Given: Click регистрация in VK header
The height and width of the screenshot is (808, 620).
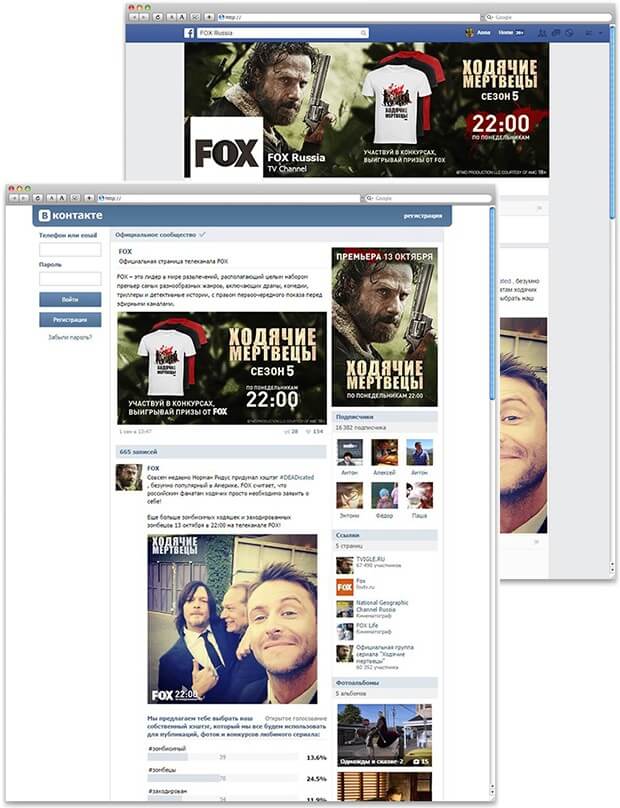Looking at the screenshot, I should [423, 215].
